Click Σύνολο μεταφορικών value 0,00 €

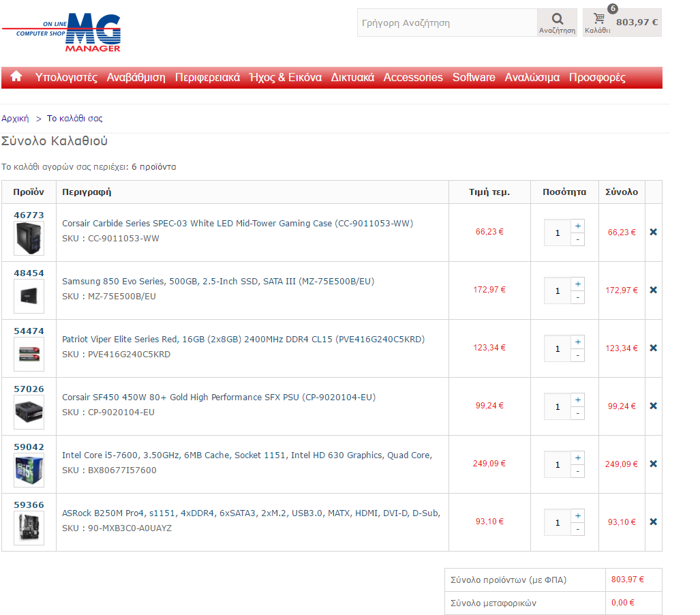pos(623,603)
